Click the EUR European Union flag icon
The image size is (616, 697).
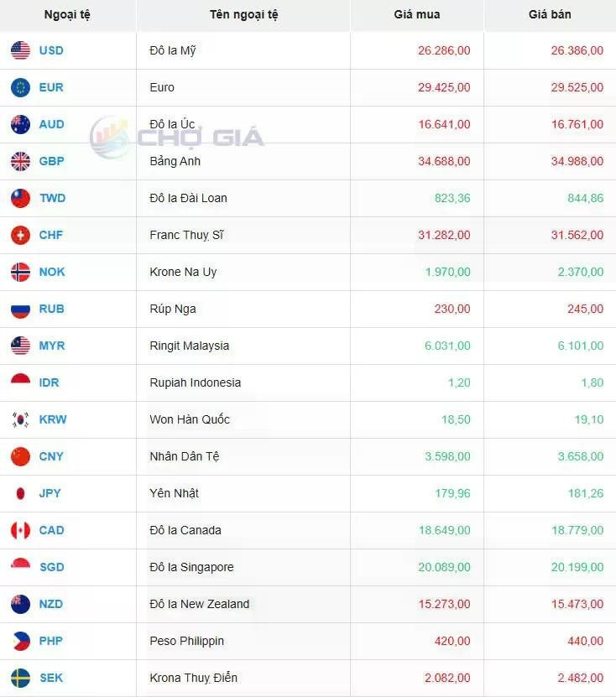pyautogui.click(x=20, y=87)
